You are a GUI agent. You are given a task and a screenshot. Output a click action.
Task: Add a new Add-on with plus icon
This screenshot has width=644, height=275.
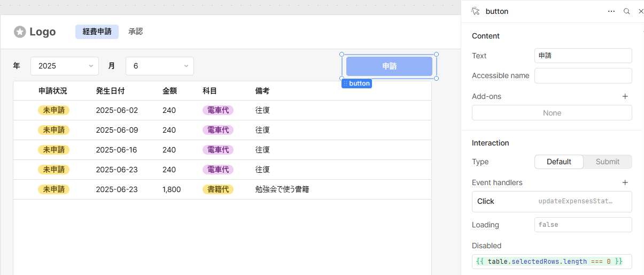click(625, 96)
